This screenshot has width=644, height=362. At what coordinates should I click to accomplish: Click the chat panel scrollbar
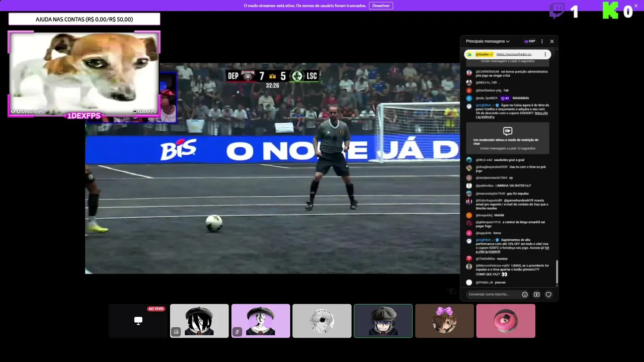tap(557, 273)
